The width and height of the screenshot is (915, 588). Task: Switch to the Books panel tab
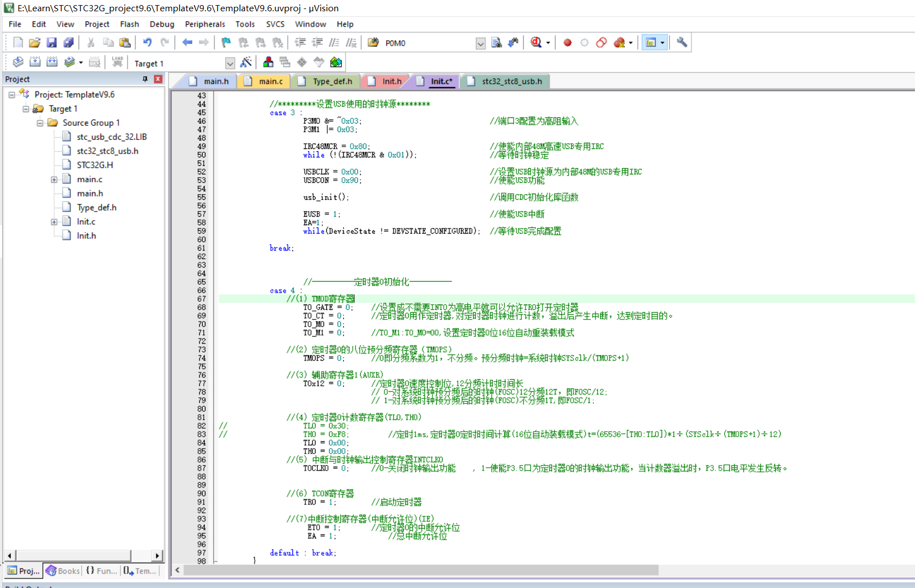point(63,571)
